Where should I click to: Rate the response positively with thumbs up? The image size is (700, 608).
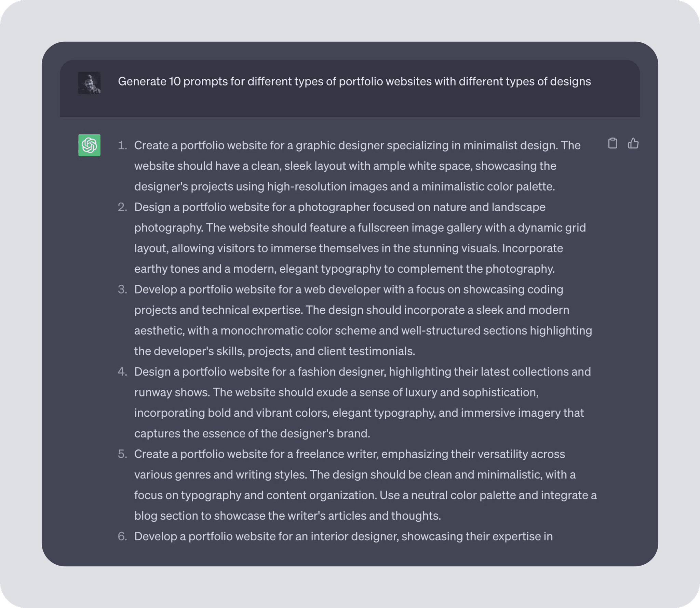coord(633,143)
